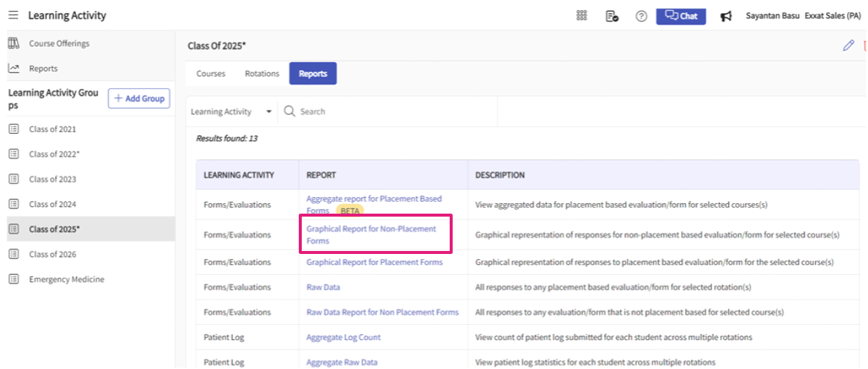Screen dimensions: 868x369
Task: Open the hamburger navigation menu
Action: pyautogui.click(x=13, y=16)
